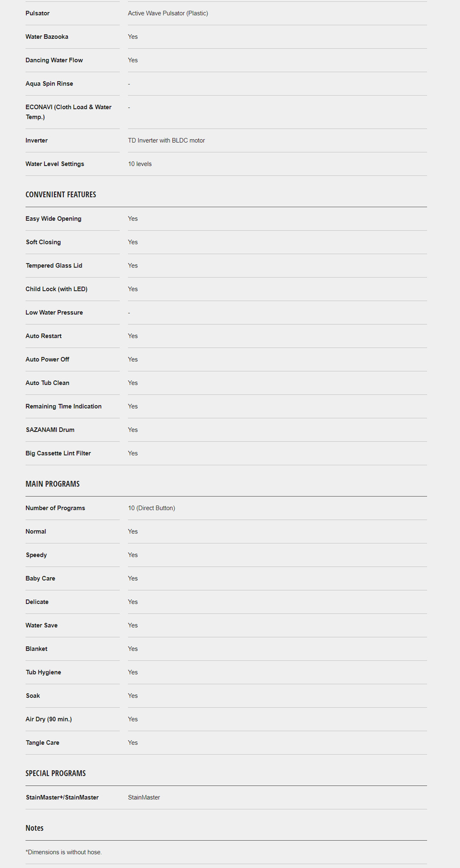Click the Dimensions is without hose note
This screenshot has width=460, height=868.
(x=64, y=852)
